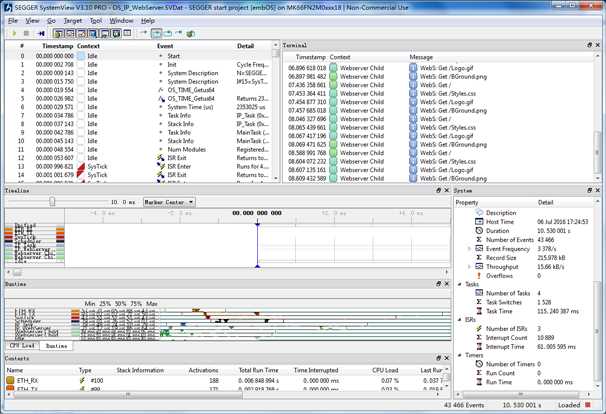606x414 pixels.
Task: Toggle the Contexts view toolbar button
Action: coord(93,33)
